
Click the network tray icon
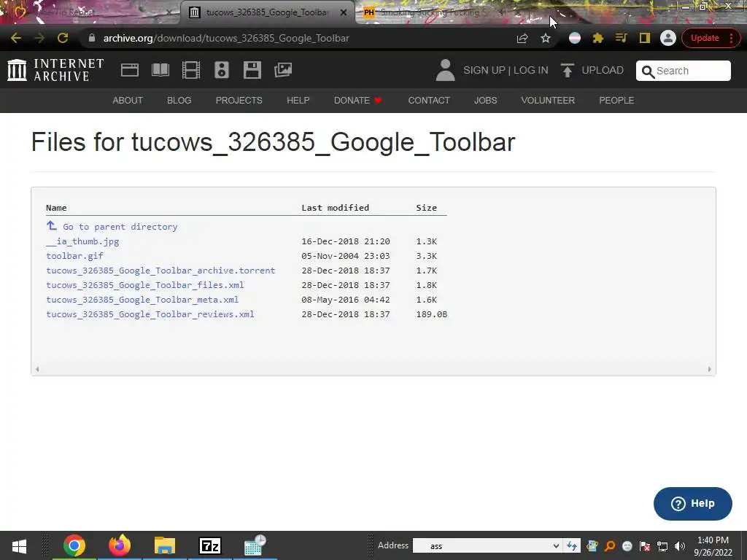(x=662, y=546)
